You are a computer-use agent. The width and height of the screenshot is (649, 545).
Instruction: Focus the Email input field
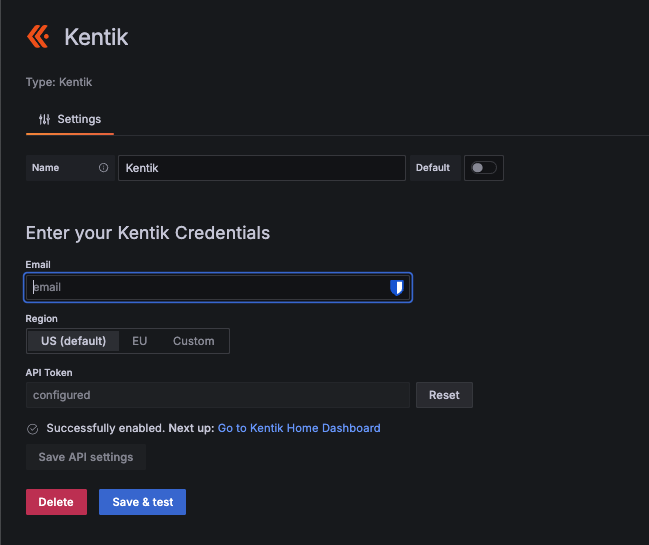205,287
